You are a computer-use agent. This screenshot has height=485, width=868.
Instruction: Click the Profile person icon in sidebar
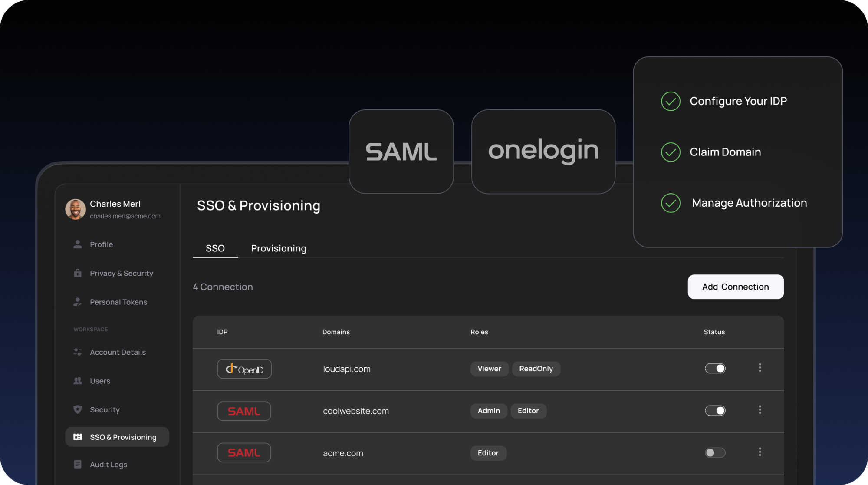[x=78, y=244]
